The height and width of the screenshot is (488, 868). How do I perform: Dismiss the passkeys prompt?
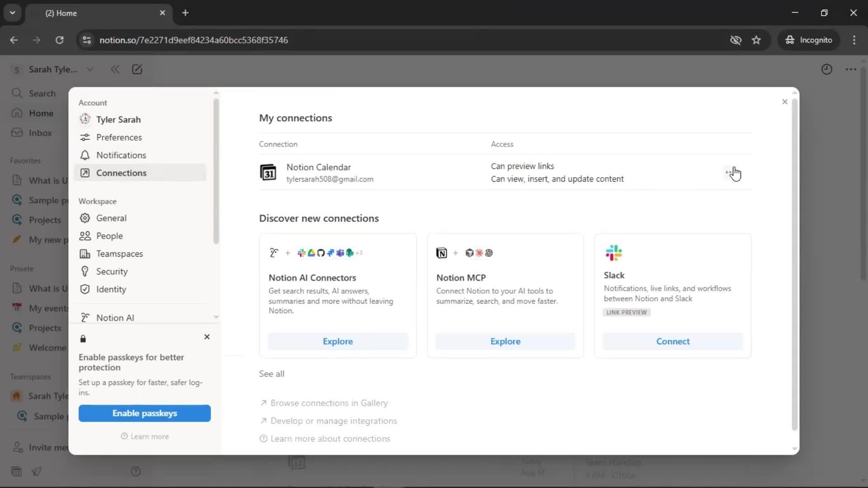(x=207, y=337)
